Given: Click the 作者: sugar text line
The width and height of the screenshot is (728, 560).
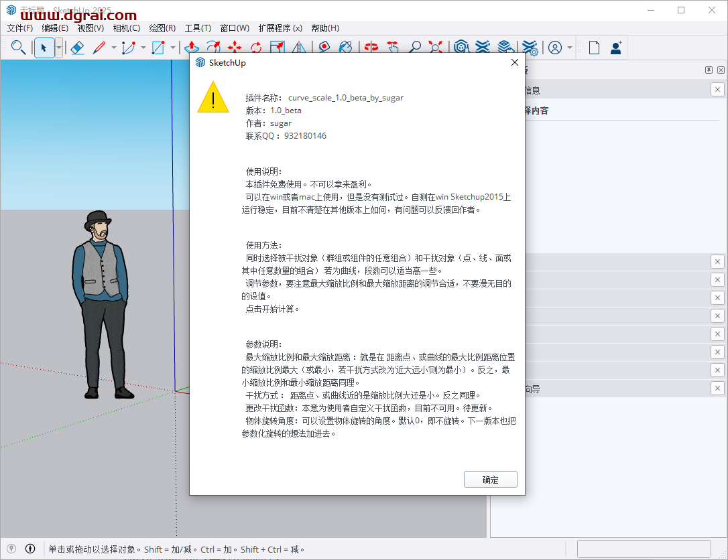Looking at the screenshot, I should (268, 123).
